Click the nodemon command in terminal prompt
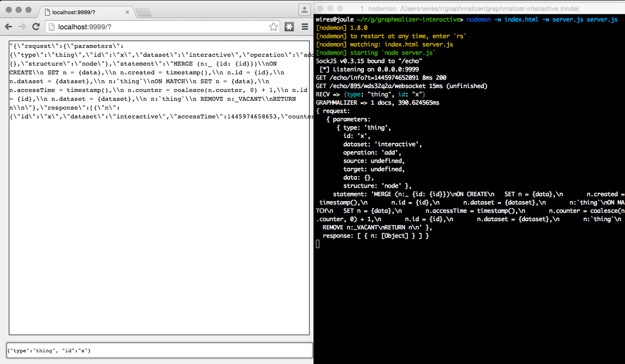 click(x=542, y=20)
